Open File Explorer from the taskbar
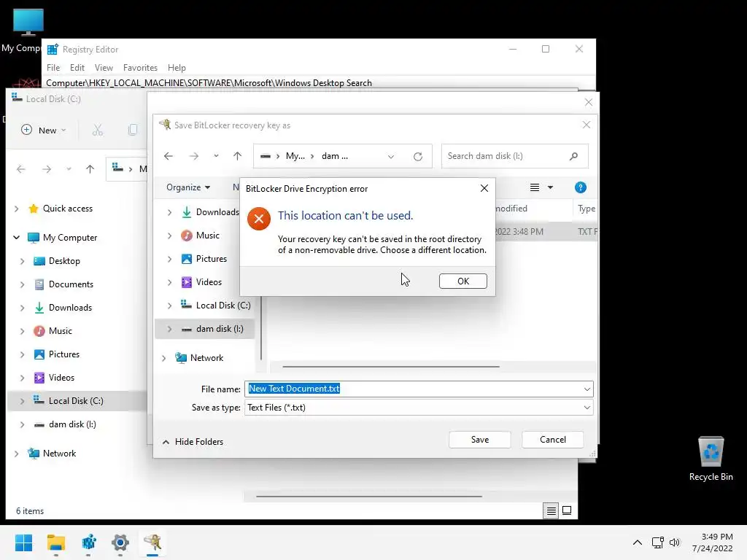Image resolution: width=747 pixels, height=560 pixels. 55,542
